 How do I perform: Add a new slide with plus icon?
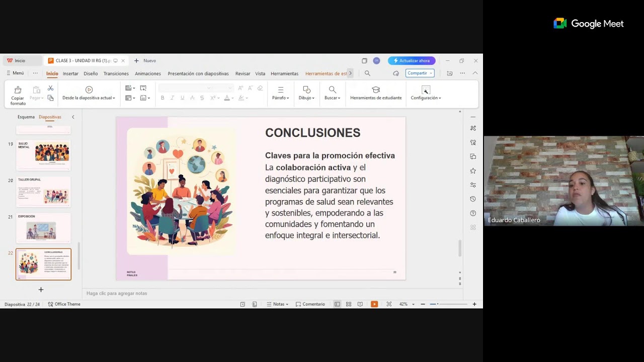(x=41, y=290)
